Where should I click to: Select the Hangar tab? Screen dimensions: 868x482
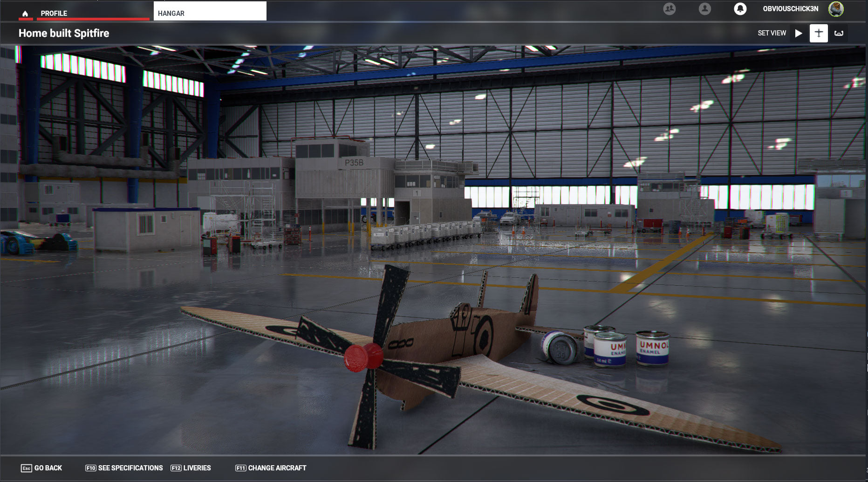(210, 13)
